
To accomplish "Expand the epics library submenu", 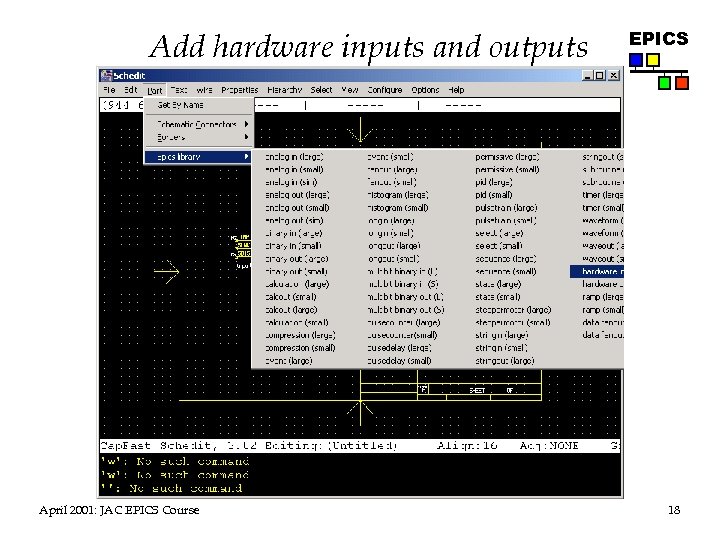I will tap(198, 157).
